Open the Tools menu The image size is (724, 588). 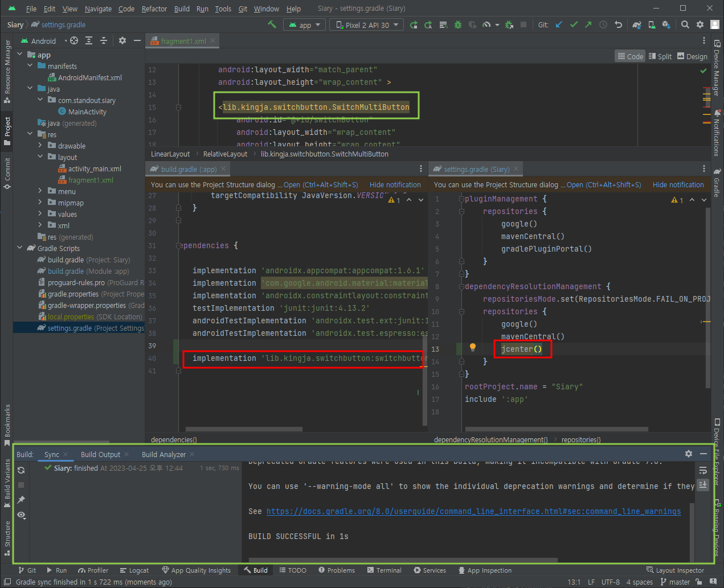point(223,9)
